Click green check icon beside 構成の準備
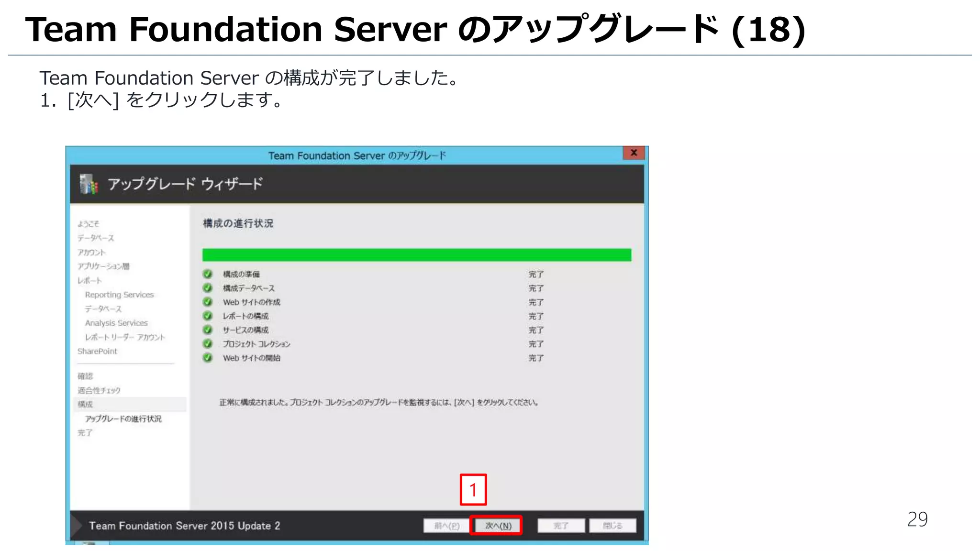 point(208,274)
